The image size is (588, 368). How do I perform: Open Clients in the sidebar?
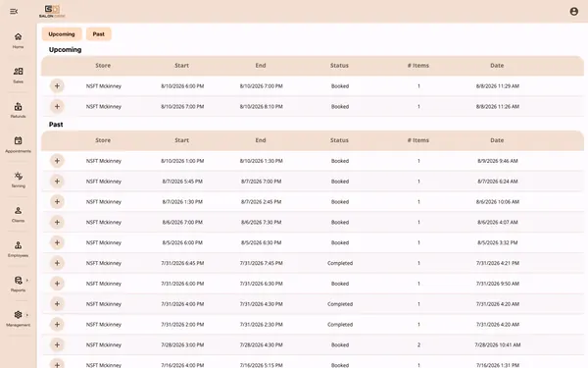(x=18, y=214)
